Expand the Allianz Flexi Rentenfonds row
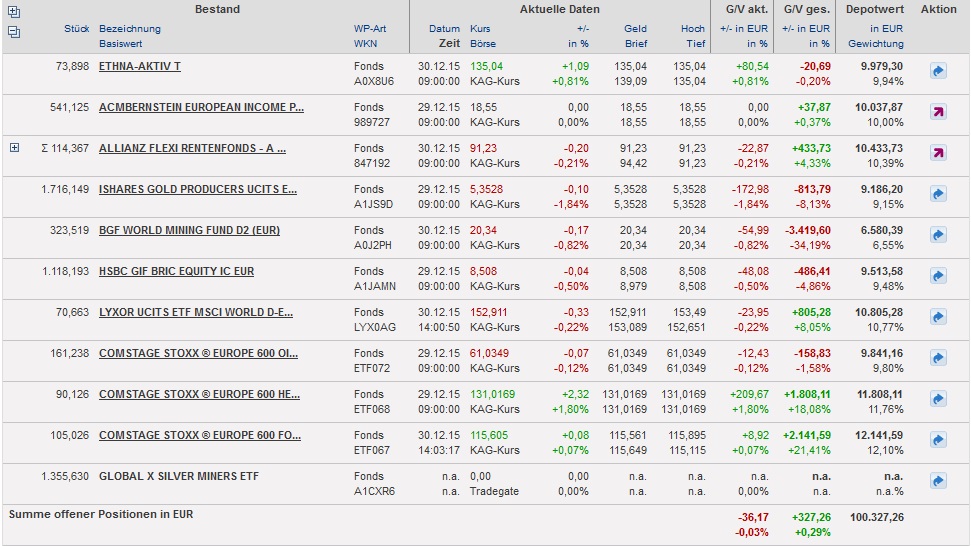971x546 pixels. [x=14, y=148]
